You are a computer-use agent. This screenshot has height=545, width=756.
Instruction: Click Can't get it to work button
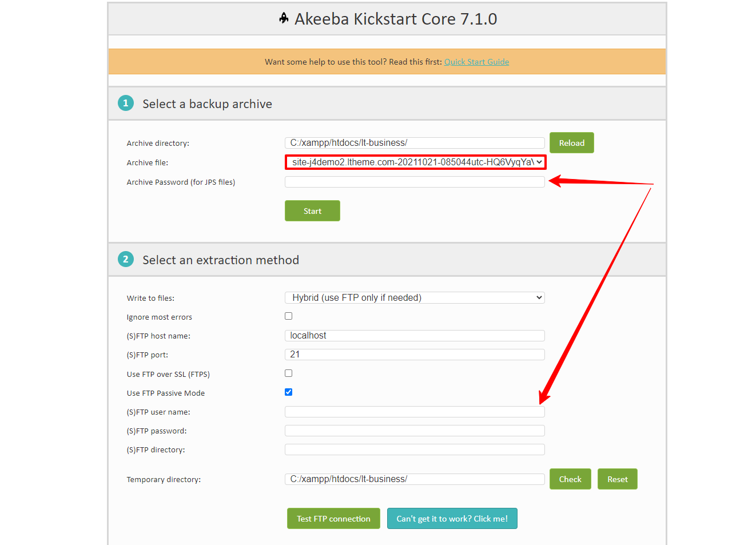click(x=452, y=519)
